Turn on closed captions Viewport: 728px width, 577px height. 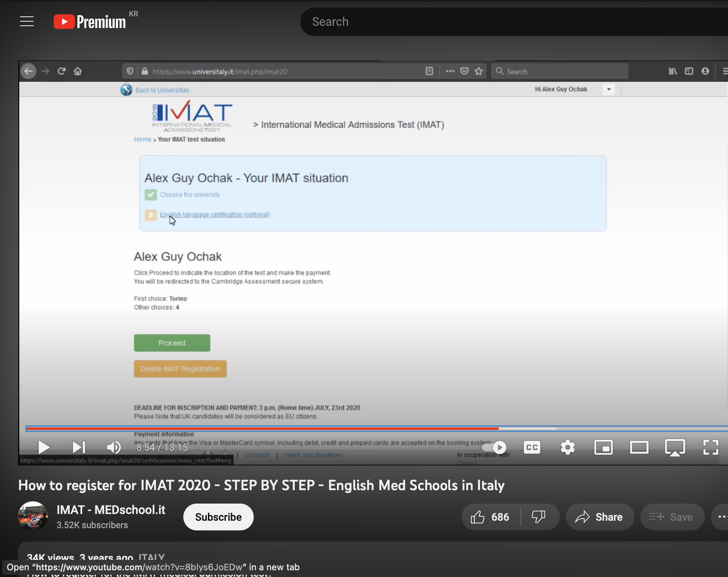(x=532, y=447)
